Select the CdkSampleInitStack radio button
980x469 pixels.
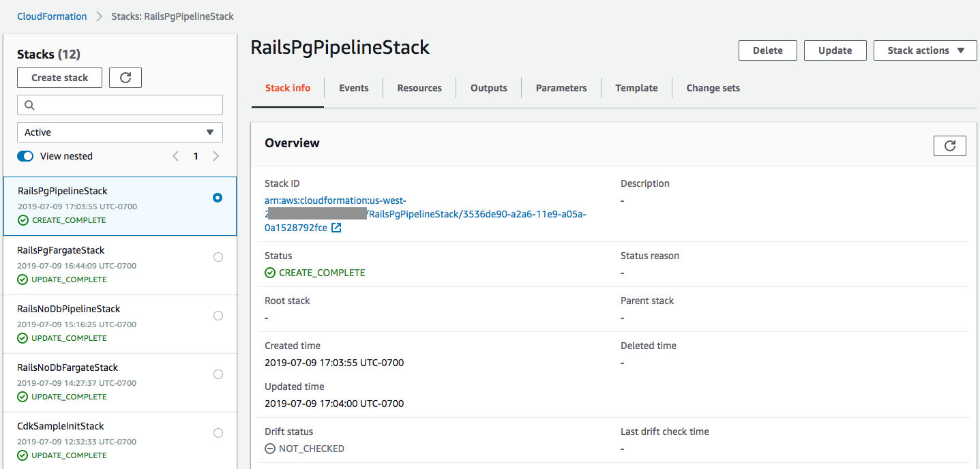tap(218, 433)
